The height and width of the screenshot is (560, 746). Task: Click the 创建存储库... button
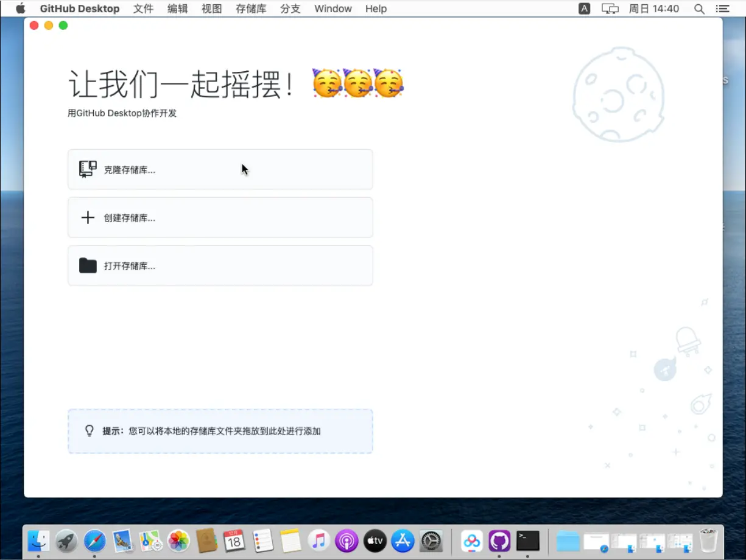coord(220,217)
